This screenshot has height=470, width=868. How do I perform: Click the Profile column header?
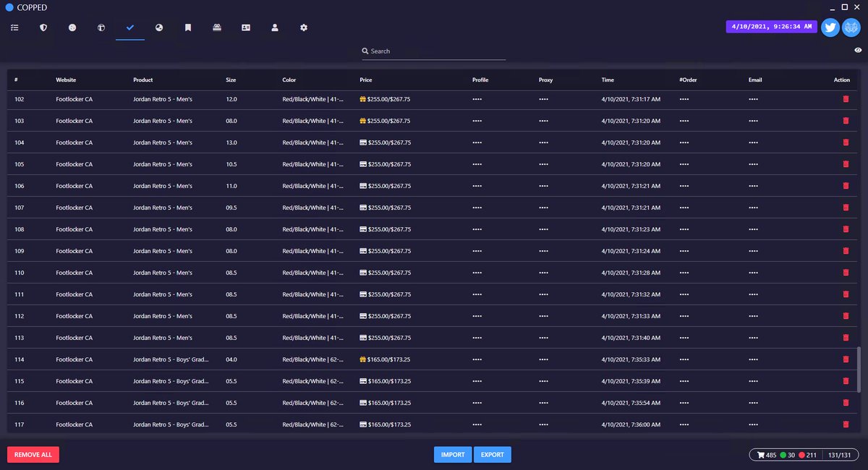pyautogui.click(x=480, y=80)
